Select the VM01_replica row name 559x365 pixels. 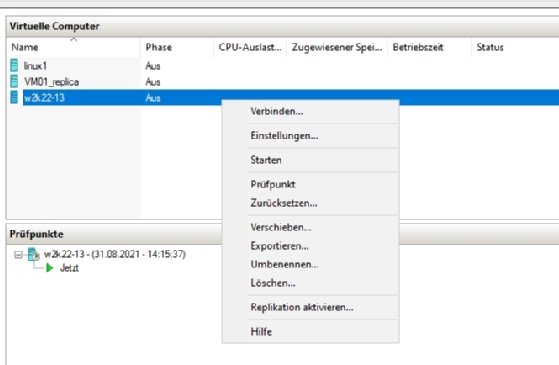[x=51, y=82]
